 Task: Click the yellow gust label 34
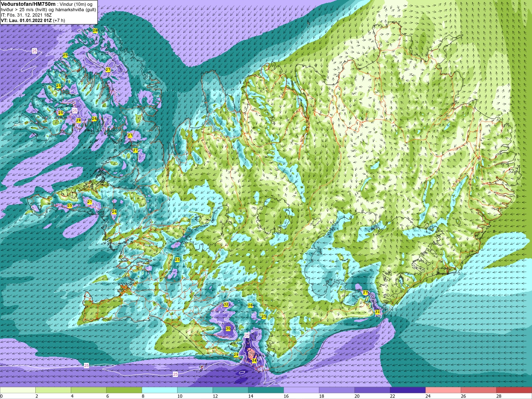click(x=254, y=360)
